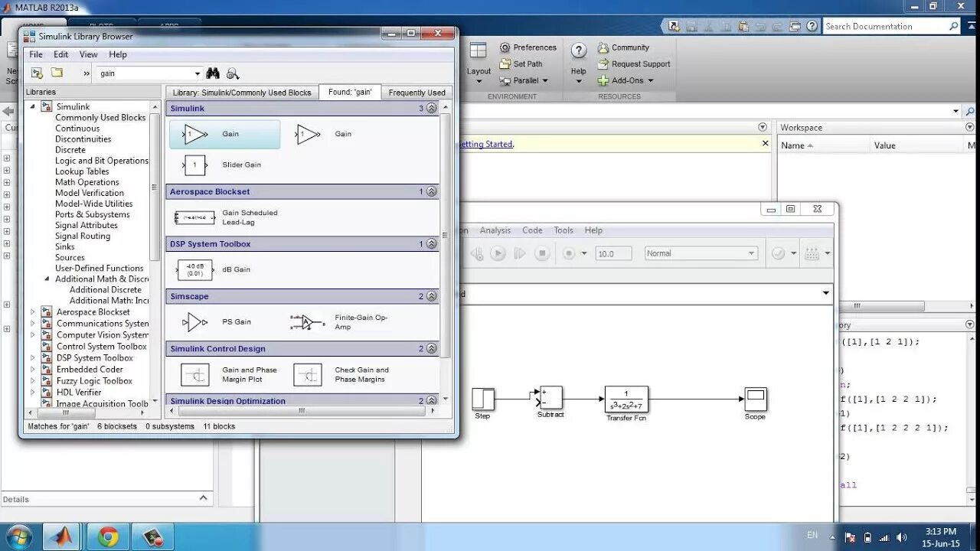The height and width of the screenshot is (551, 980).
Task: Collapse the Aerospace Blockset results section
Action: 432,191
